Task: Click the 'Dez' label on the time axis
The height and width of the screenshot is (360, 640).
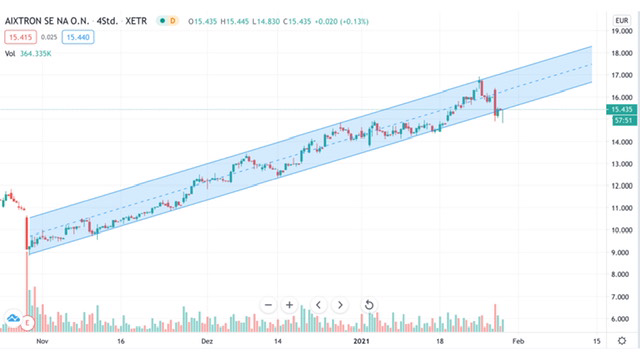Action: click(207, 341)
